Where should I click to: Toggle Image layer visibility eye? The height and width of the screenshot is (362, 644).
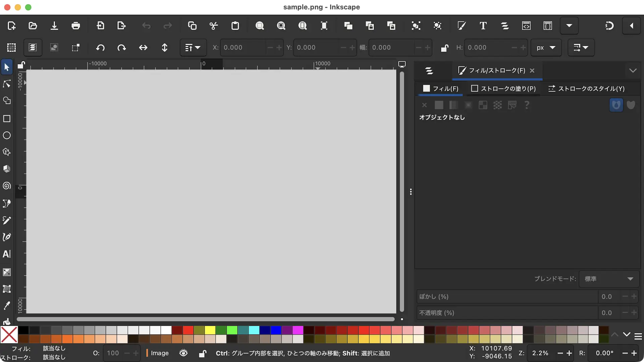click(x=183, y=353)
